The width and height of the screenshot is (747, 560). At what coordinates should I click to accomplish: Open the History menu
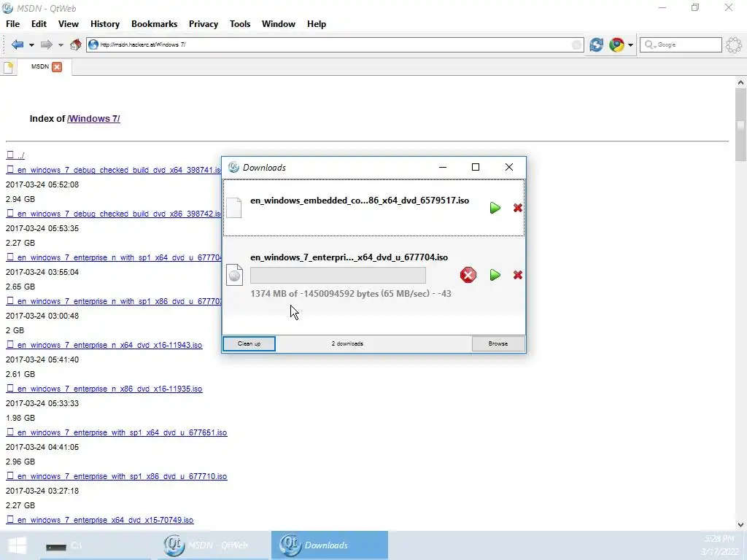pos(105,24)
